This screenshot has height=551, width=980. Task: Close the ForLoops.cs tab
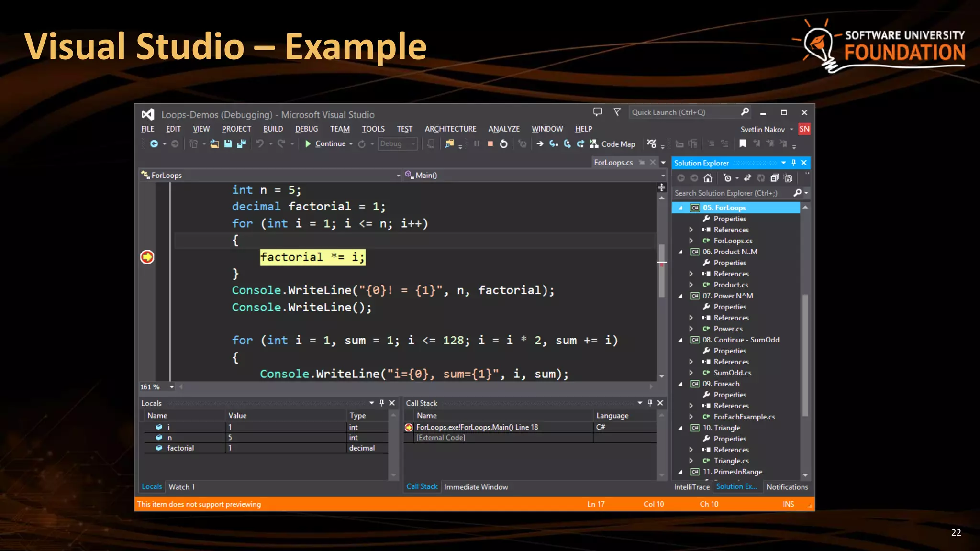(x=653, y=163)
